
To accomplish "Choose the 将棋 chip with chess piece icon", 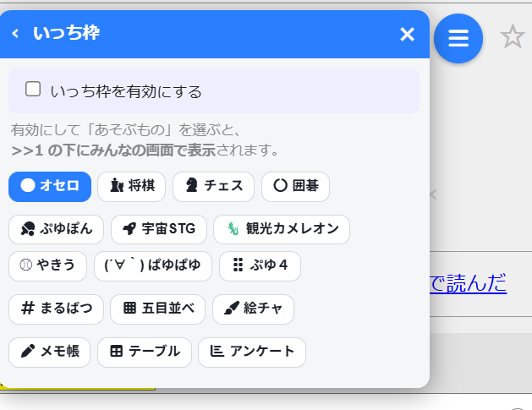I will coord(132,187).
